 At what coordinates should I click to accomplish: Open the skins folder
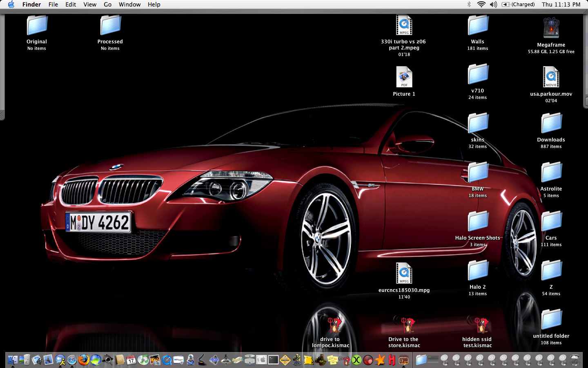pos(478,123)
